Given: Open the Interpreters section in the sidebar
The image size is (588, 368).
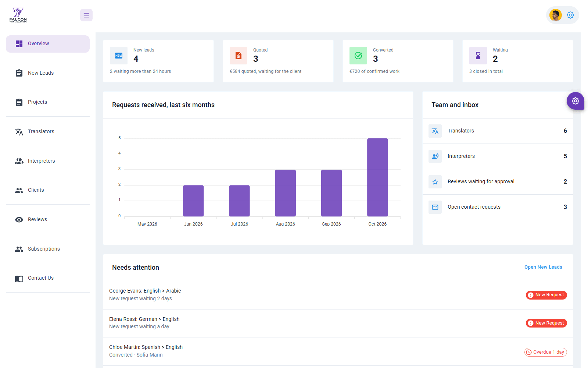Looking at the screenshot, I should click(x=48, y=161).
